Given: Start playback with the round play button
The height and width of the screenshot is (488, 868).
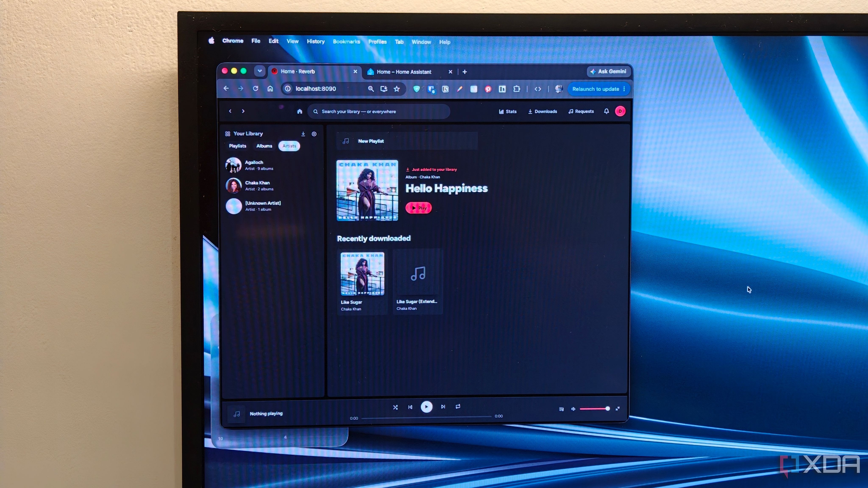Looking at the screenshot, I should tap(426, 407).
